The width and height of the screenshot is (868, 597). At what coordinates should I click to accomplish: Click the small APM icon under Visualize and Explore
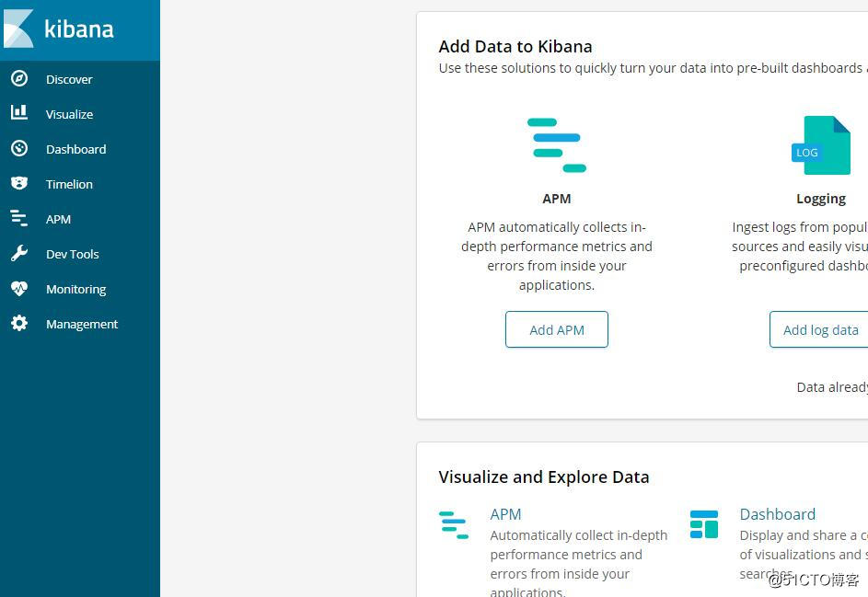pyautogui.click(x=454, y=525)
